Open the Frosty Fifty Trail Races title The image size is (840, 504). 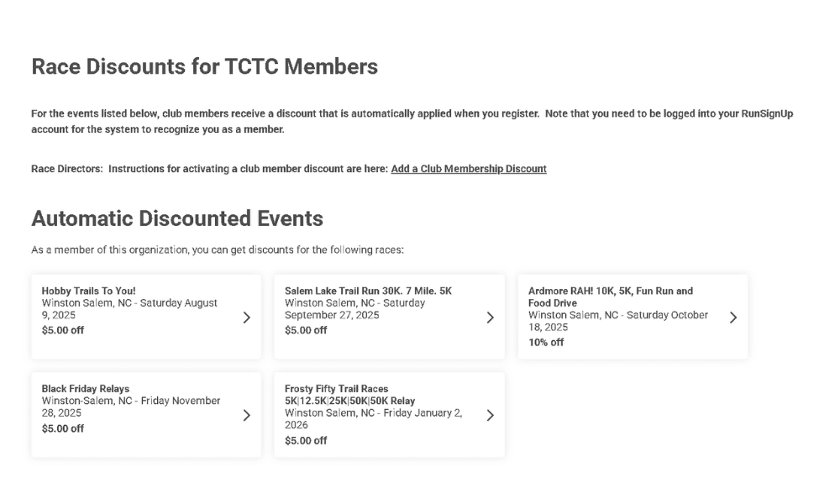point(349,395)
